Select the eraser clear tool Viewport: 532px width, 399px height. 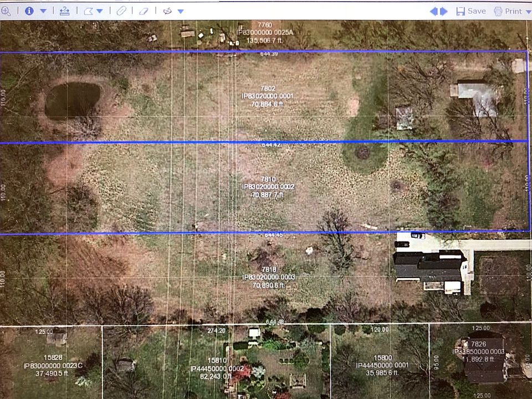[144, 11]
